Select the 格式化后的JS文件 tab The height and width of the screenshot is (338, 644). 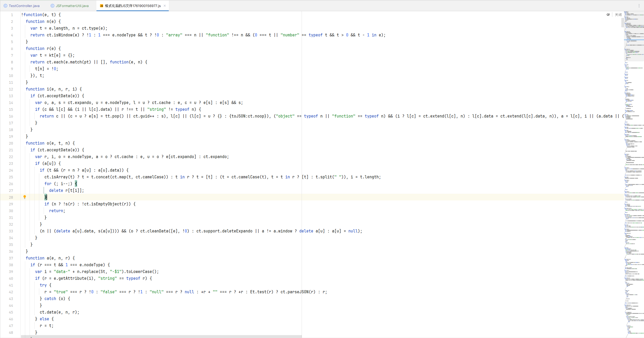point(132,6)
